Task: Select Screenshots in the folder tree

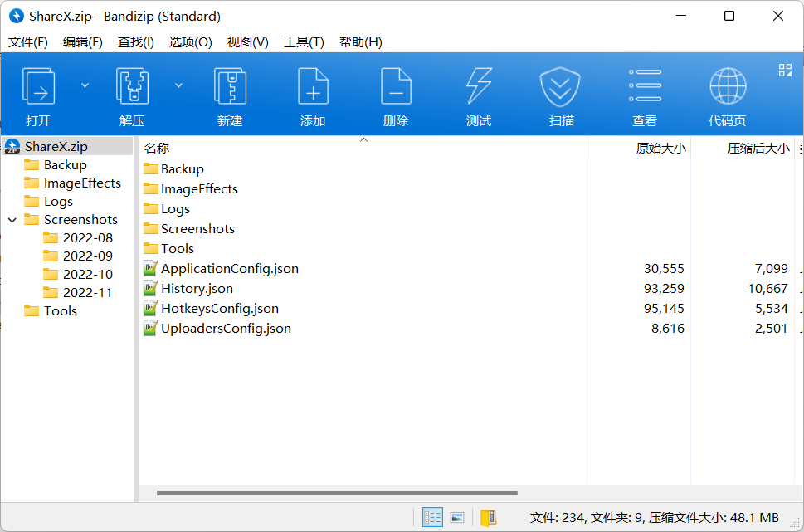Action: pyautogui.click(x=81, y=220)
